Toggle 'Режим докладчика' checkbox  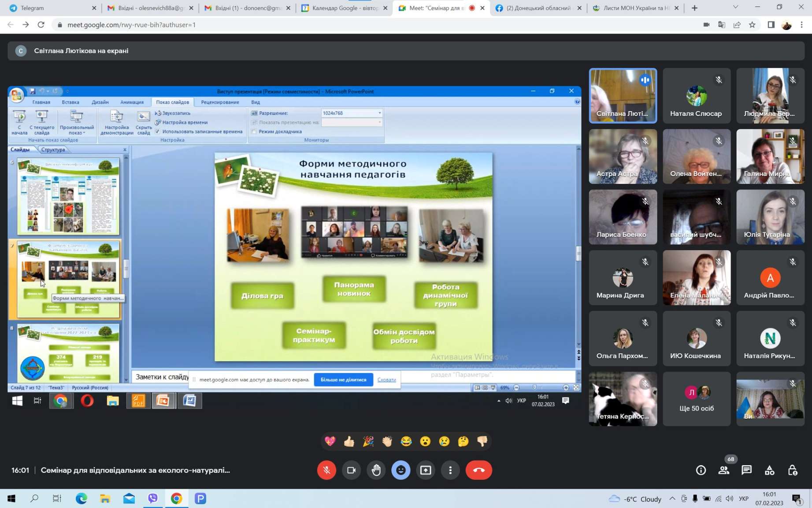(x=254, y=131)
